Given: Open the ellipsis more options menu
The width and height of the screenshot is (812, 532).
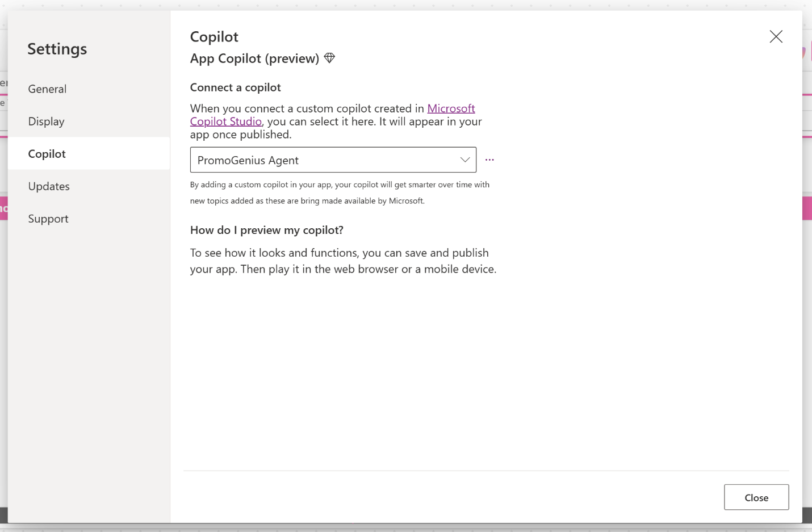Looking at the screenshot, I should click(489, 160).
